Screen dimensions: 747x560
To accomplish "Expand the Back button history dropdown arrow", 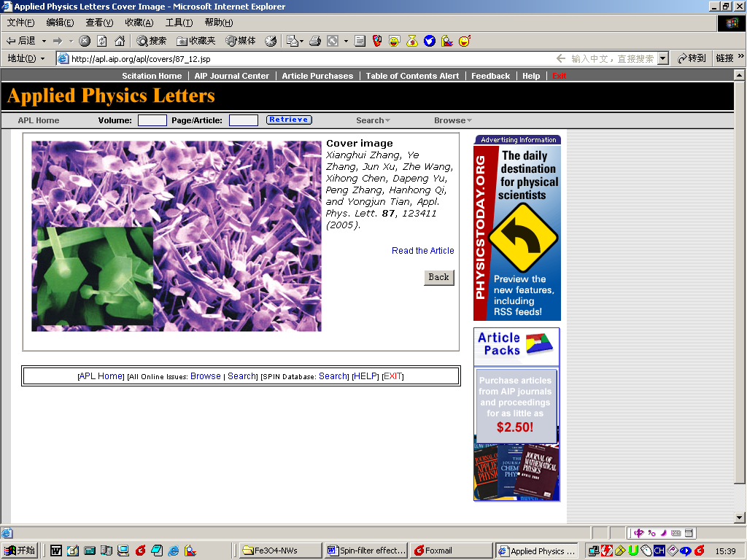I will 44,41.
